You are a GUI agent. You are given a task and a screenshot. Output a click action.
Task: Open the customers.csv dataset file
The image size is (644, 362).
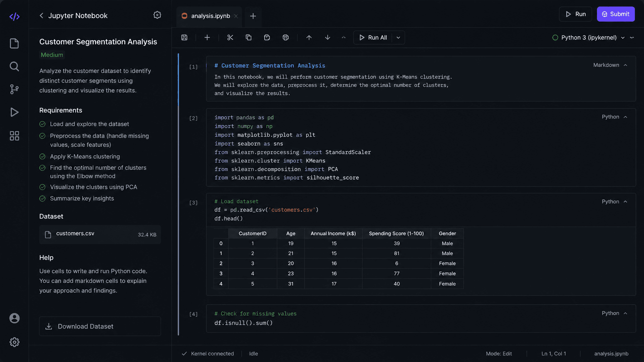[x=100, y=234]
